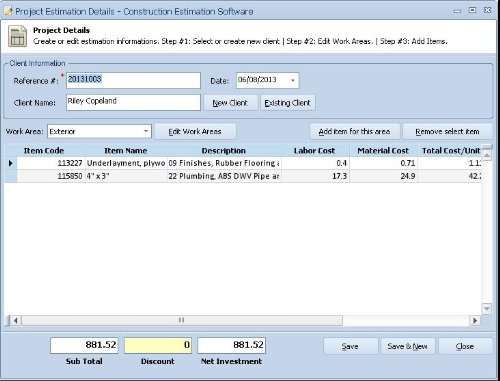500x381 pixels.
Task: Click the Save & New button
Action: tap(408, 346)
